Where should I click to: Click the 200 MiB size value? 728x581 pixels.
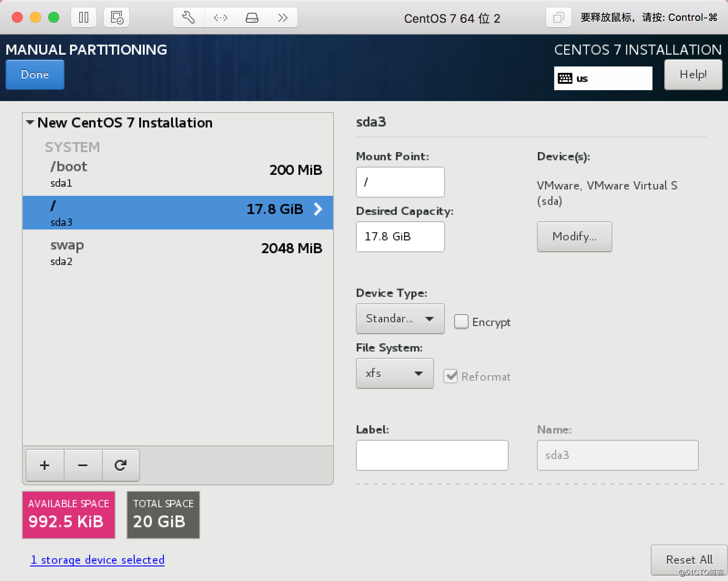[x=296, y=170]
